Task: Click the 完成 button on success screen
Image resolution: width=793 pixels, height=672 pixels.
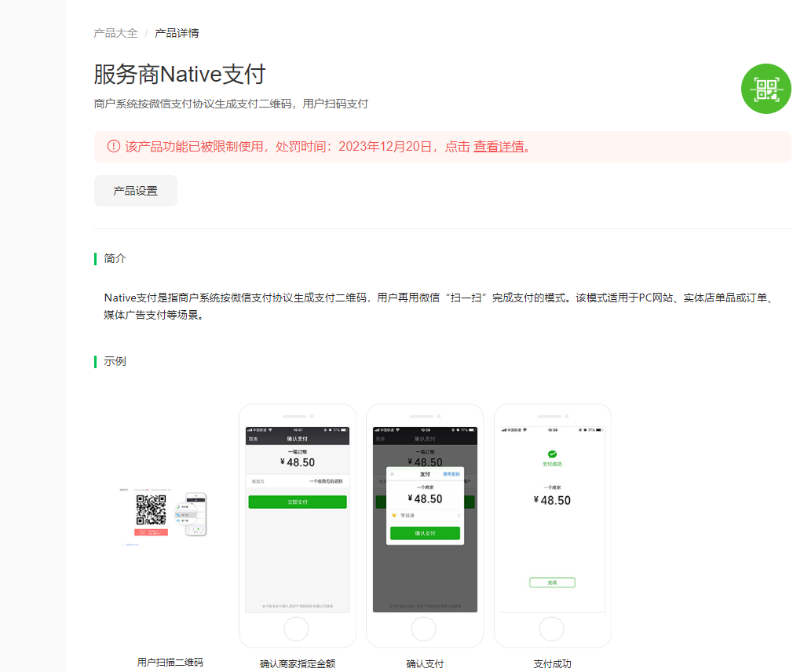Action: tap(552, 583)
